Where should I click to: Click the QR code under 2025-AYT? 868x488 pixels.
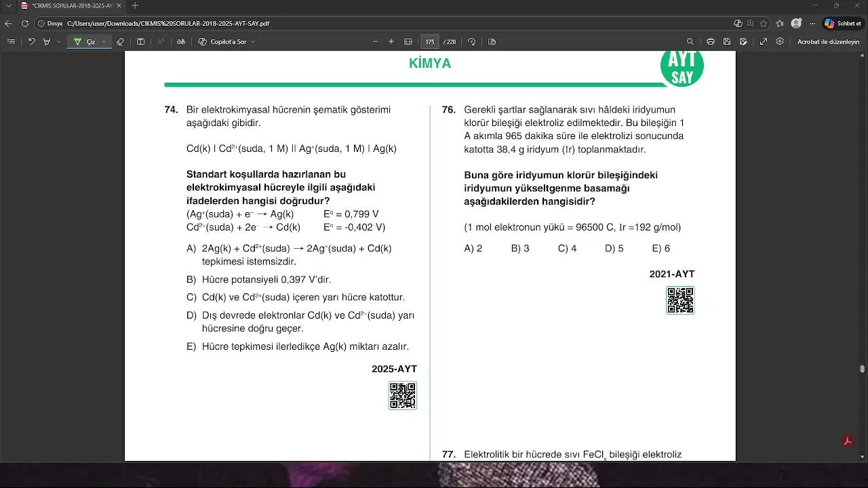coord(403,396)
